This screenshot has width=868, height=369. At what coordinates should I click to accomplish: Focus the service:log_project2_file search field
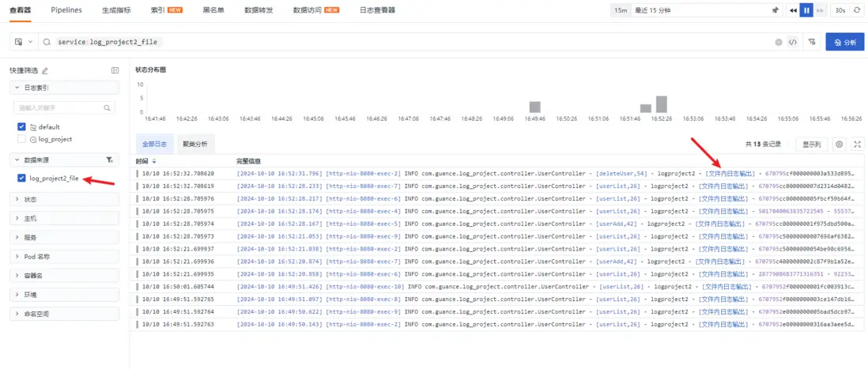click(x=409, y=42)
